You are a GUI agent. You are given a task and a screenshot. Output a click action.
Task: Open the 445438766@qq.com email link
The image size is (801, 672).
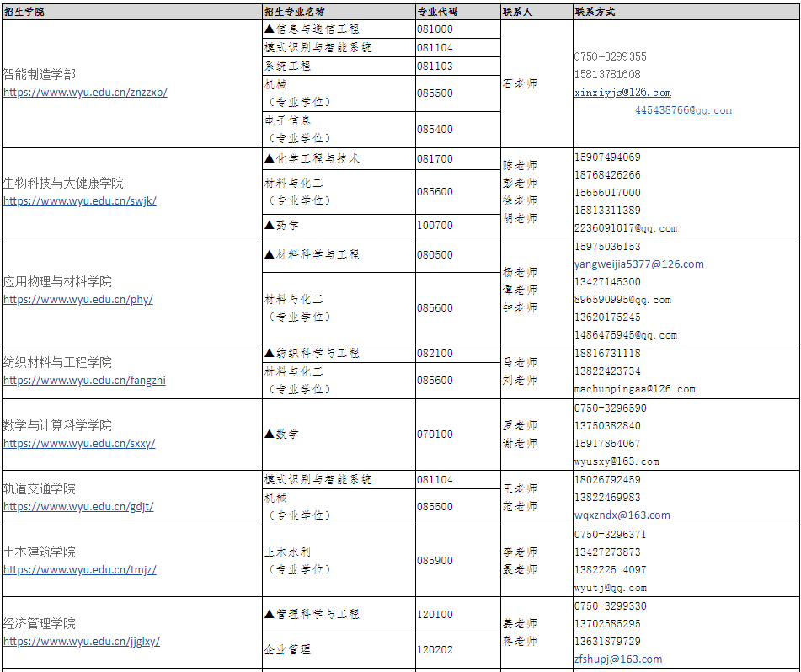pyautogui.click(x=683, y=110)
